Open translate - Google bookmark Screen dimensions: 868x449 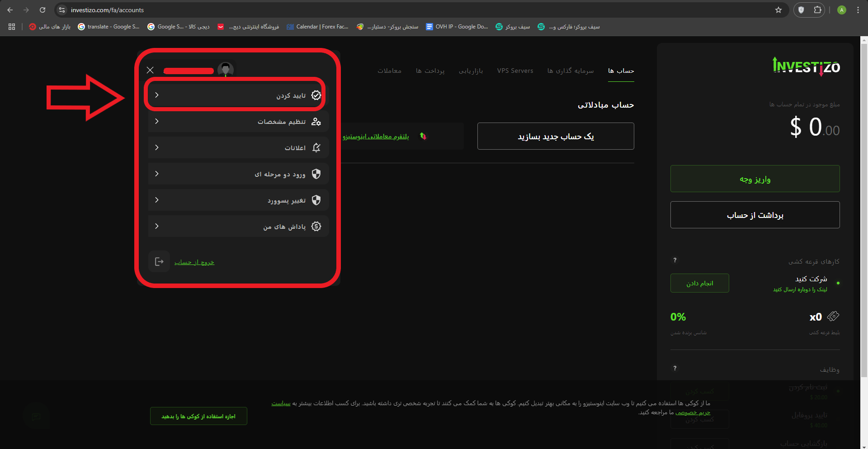coord(108,27)
